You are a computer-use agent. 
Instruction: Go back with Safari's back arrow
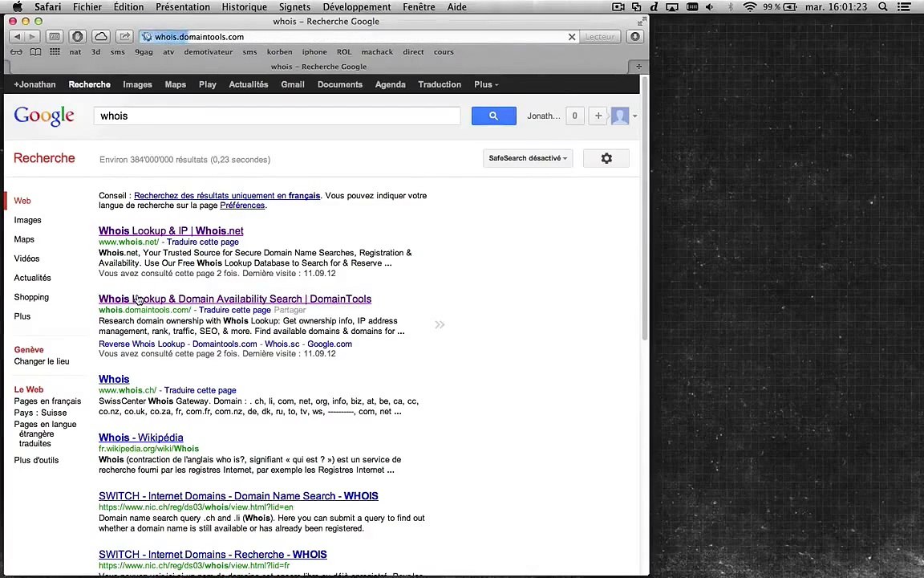(17, 37)
